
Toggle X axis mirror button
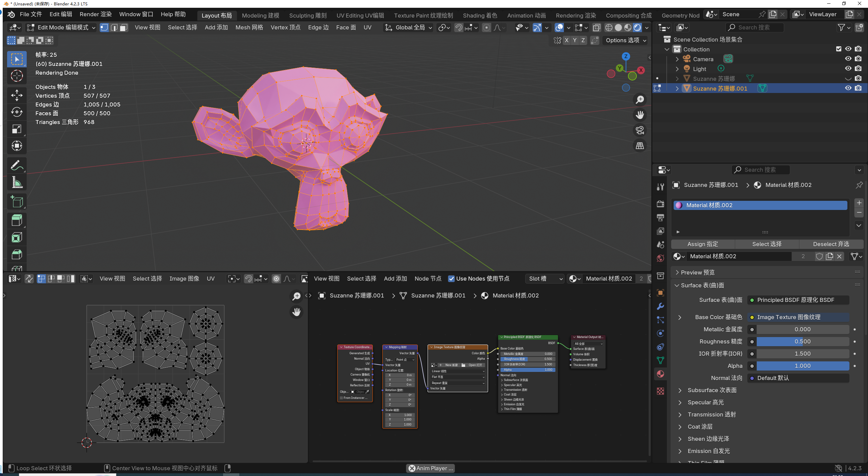(x=567, y=40)
